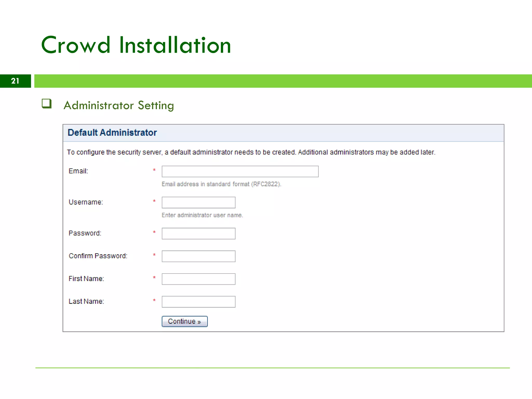The height and width of the screenshot is (399, 532).
Task: Click the 'Last Name:' label
Action: coord(86,301)
